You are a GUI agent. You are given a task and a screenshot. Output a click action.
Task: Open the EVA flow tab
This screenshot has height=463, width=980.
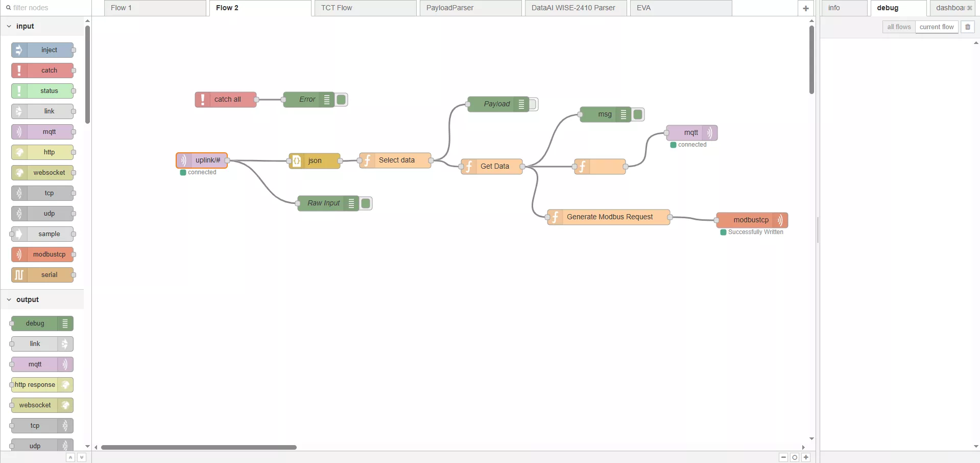(681, 8)
